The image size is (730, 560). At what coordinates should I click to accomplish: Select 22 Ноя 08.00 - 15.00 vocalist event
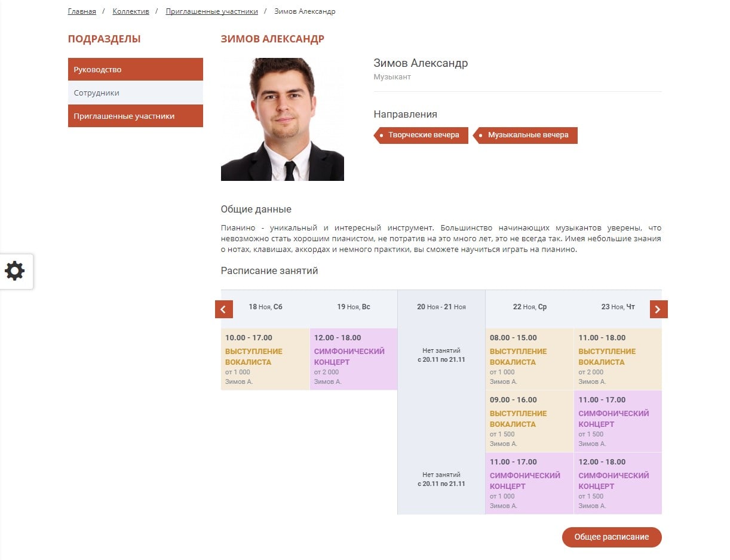pyautogui.click(x=529, y=359)
